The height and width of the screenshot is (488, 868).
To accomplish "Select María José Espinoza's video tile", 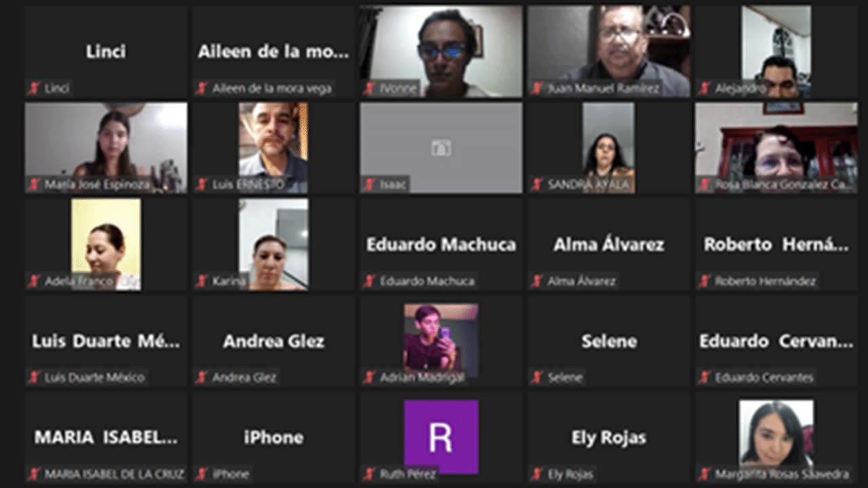I will pos(106,148).
